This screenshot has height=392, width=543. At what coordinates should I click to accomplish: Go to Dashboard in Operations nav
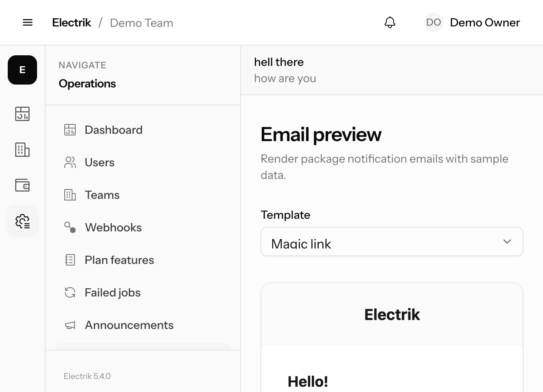click(143, 130)
